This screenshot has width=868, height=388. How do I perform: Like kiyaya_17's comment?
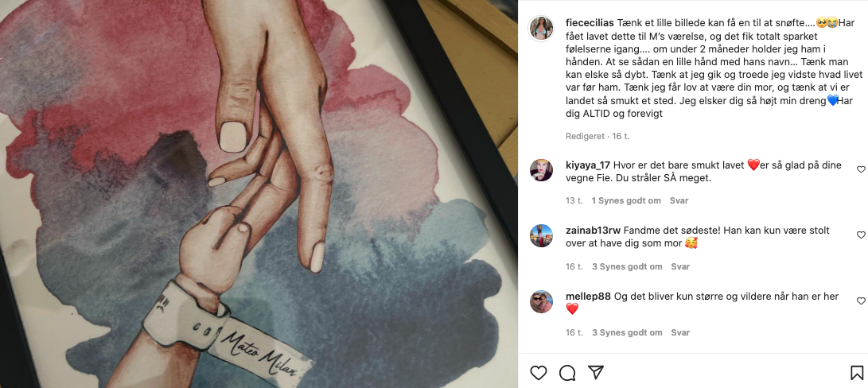click(861, 169)
